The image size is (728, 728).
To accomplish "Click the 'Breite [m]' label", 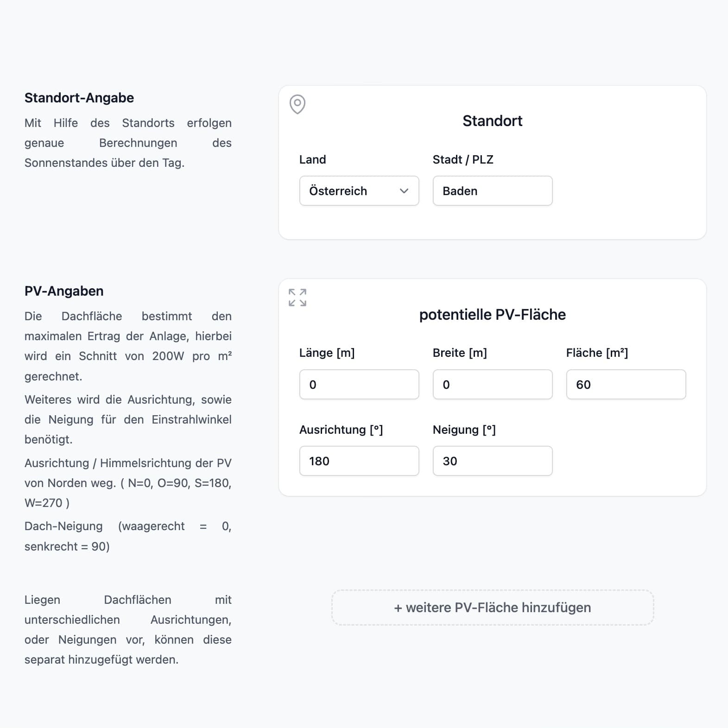I will tap(460, 353).
